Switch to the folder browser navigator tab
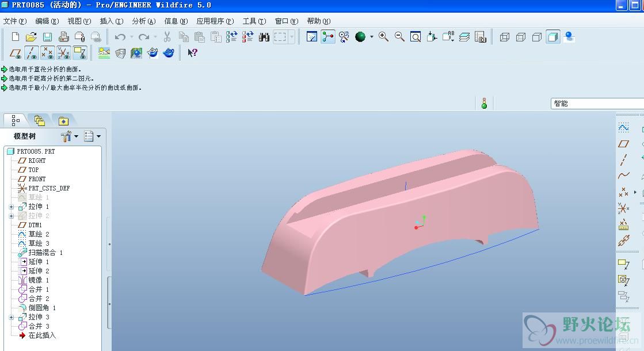 point(40,120)
